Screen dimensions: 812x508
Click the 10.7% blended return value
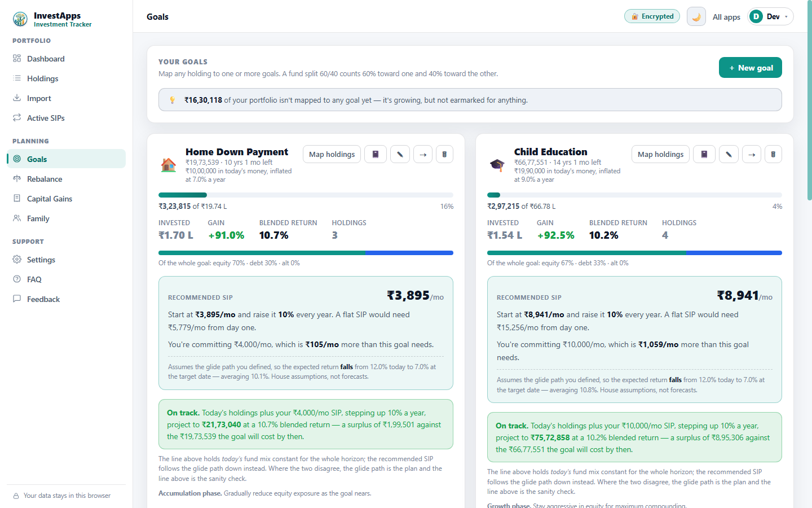point(274,235)
